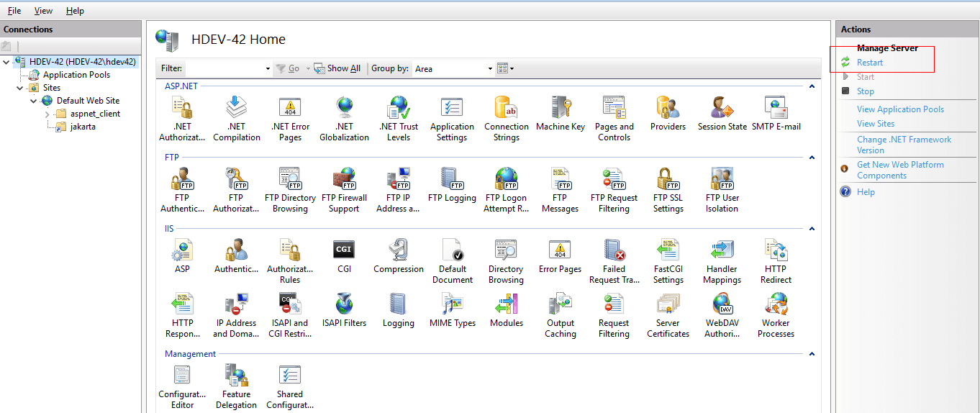This screenshot has height=413, width=980.
Task: Open SMTP E-mail feature
Action: tap(776, 114)
